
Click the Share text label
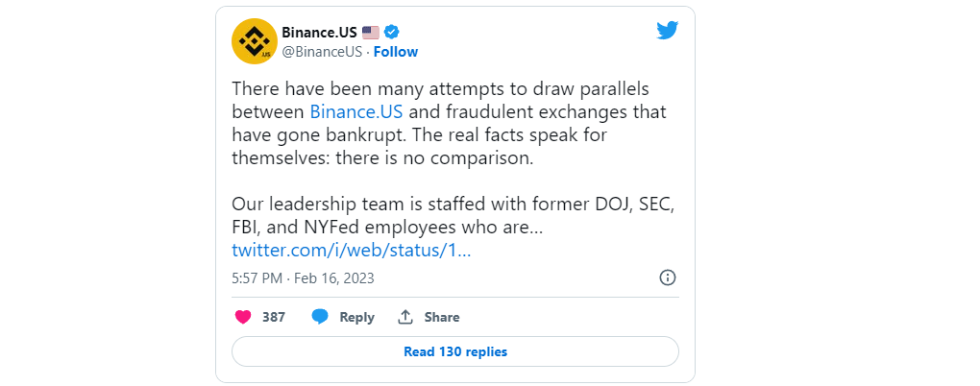(x=442, y=317)
